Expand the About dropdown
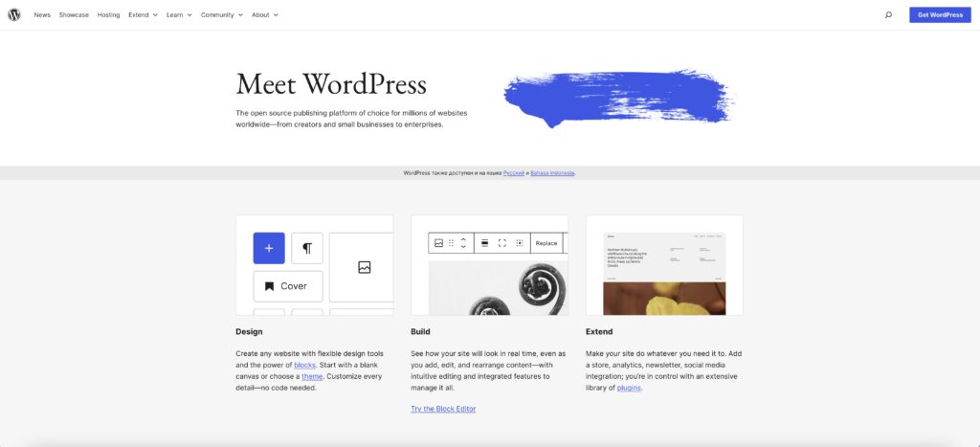 [265, 15]
